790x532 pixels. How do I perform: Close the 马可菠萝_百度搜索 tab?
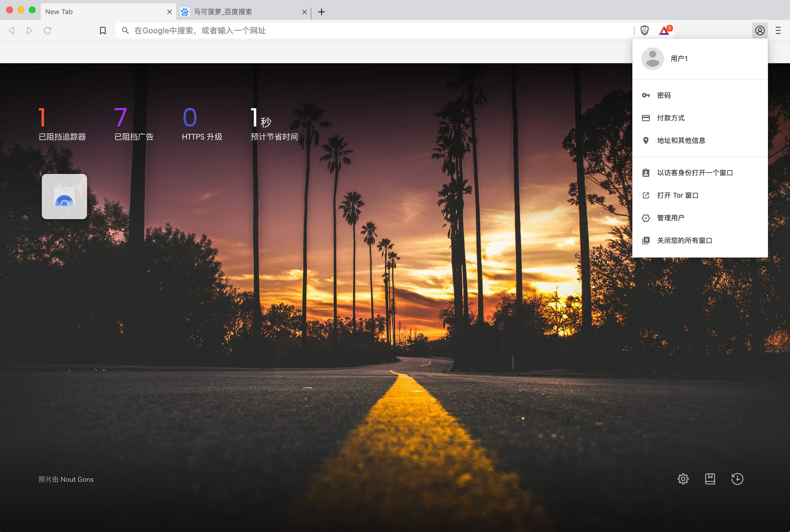pyautogui.click(x=305, y=12)
